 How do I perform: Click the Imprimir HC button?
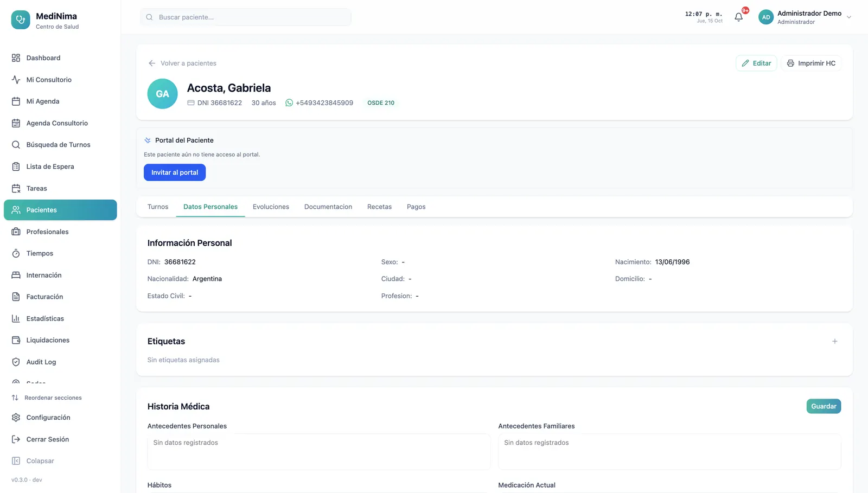click(811, 63)
